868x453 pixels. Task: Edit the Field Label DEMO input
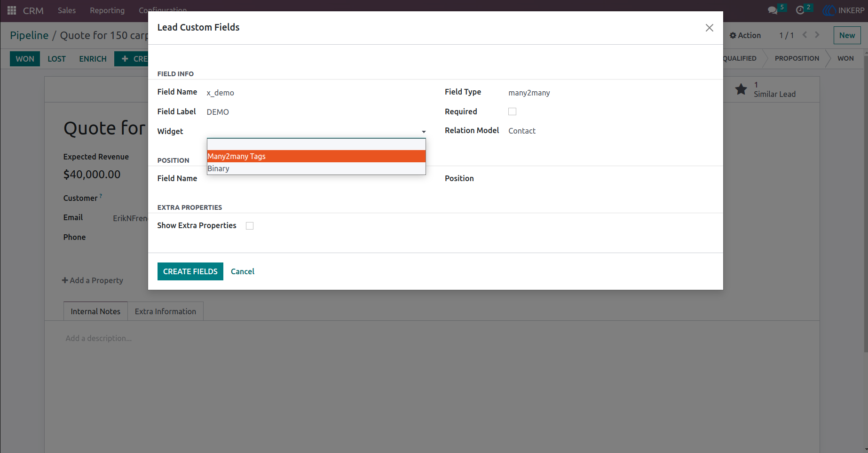pos(316,112)
